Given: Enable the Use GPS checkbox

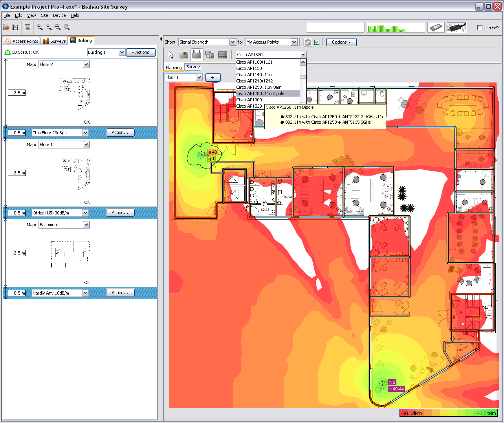Looking at the screenshot, I should [480, 27].
